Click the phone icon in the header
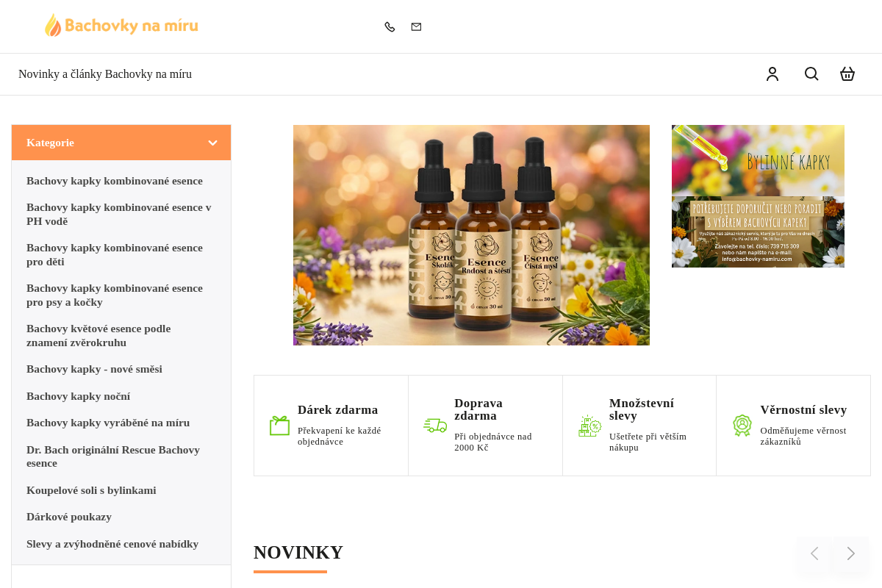Viewport: 882px width, 588px height. [x=390, y=26]
